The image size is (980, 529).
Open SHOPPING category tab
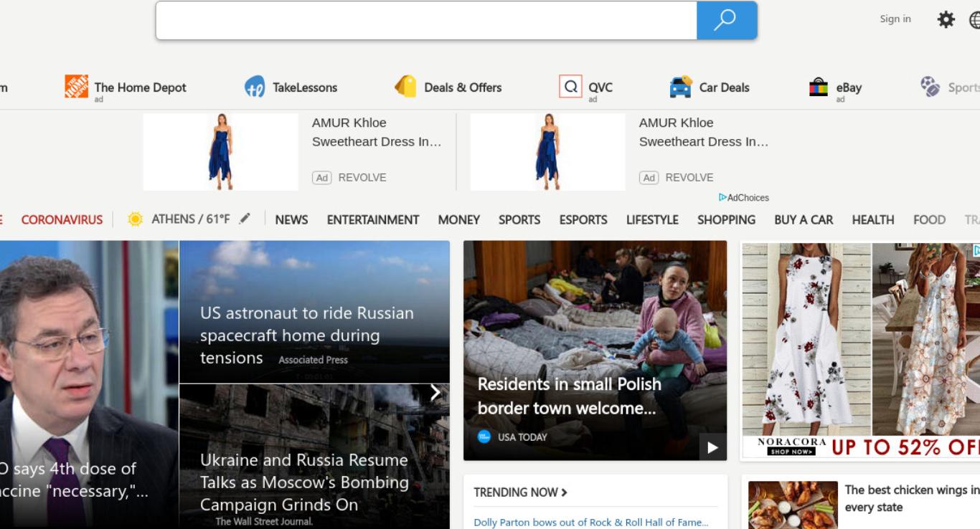[726, 220]
